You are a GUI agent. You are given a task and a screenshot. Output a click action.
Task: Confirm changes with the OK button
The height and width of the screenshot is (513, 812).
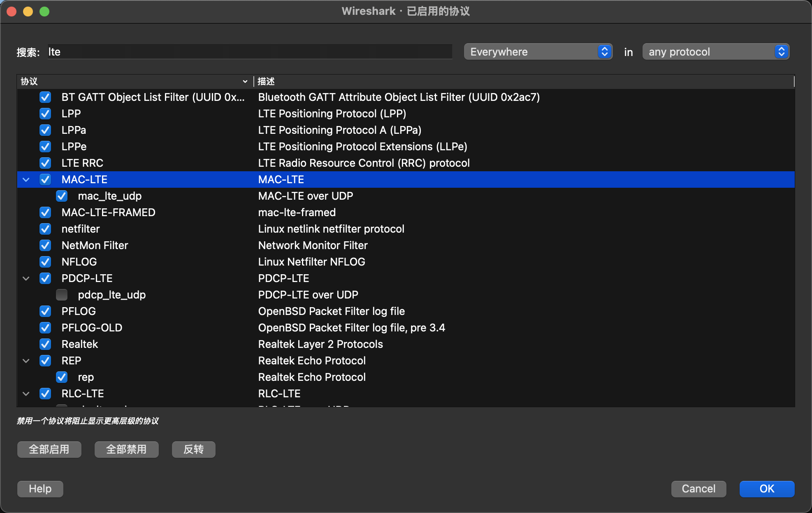(767, 489)
